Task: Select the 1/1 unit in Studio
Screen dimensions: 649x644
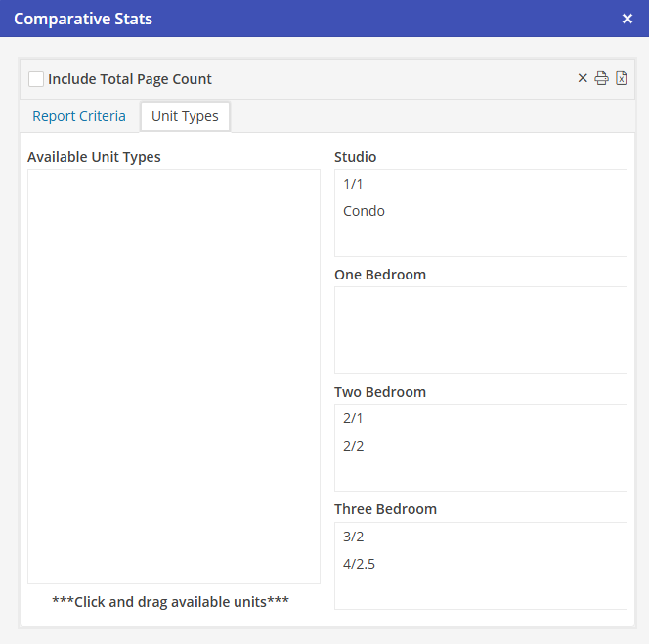Action: point(353,184)
